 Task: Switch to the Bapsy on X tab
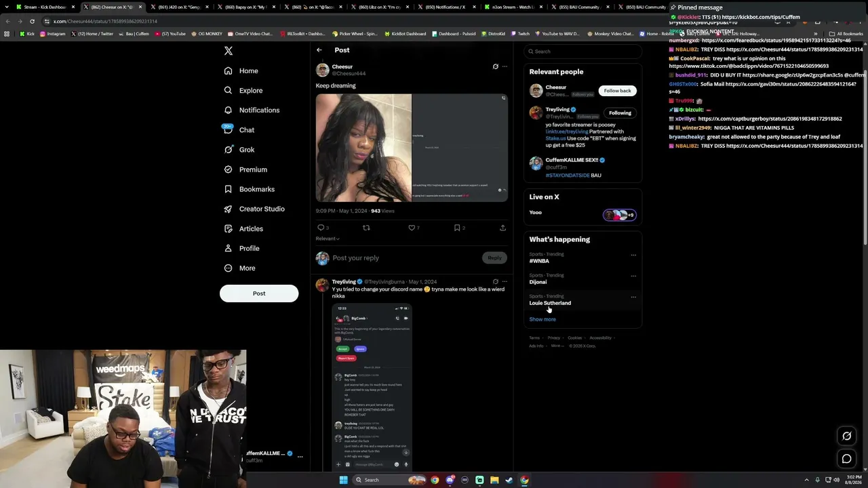pyautogui.click(x=246, y=7)
